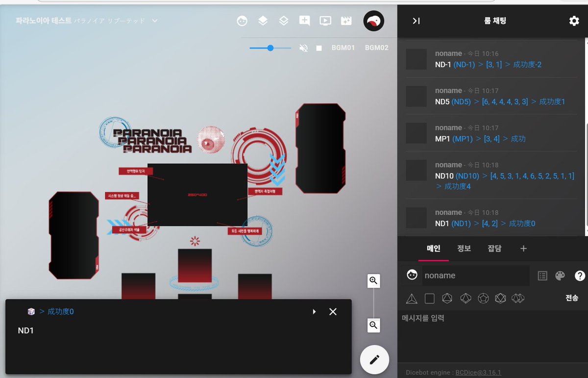Switch to the 잡담 chat tab
This screenshot has width=588, height=378.
coord(494,249)
